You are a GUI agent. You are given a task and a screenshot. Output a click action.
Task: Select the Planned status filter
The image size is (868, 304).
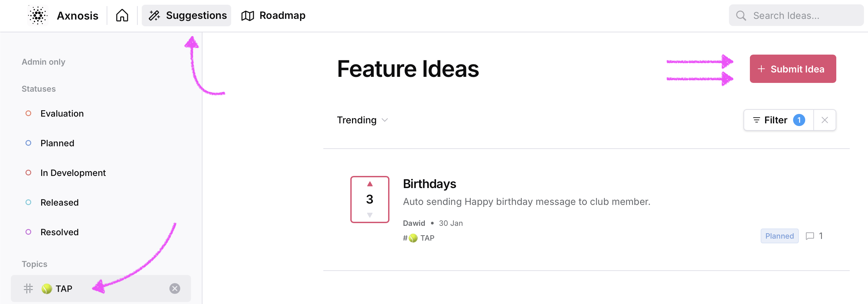click(57, 143)
